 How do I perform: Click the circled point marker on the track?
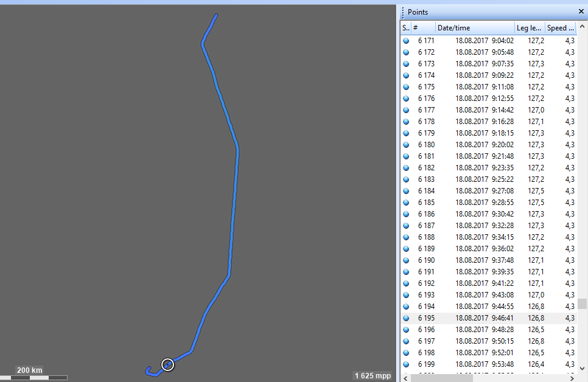click(x=168, y=365)
